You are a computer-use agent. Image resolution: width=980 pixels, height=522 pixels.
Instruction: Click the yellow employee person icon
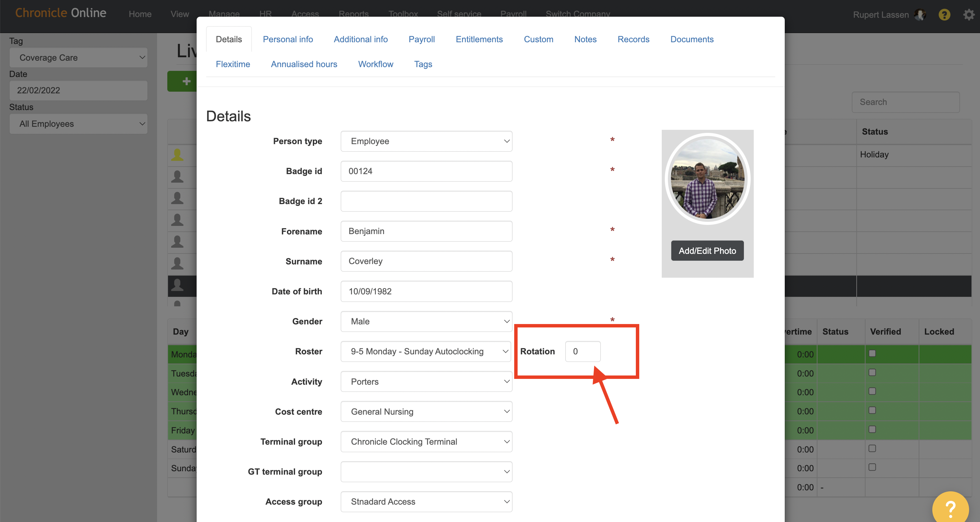point(177,154)
